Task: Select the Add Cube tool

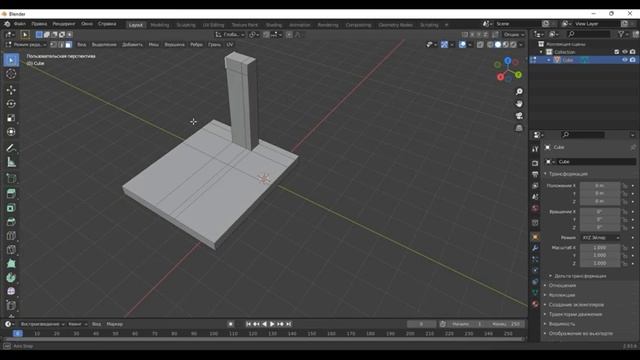Action: 11,178
